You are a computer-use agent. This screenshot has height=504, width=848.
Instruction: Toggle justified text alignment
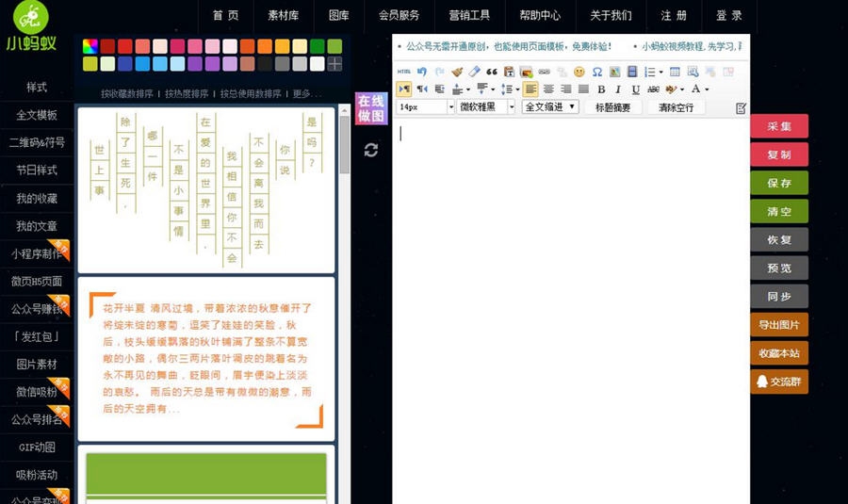583,89
